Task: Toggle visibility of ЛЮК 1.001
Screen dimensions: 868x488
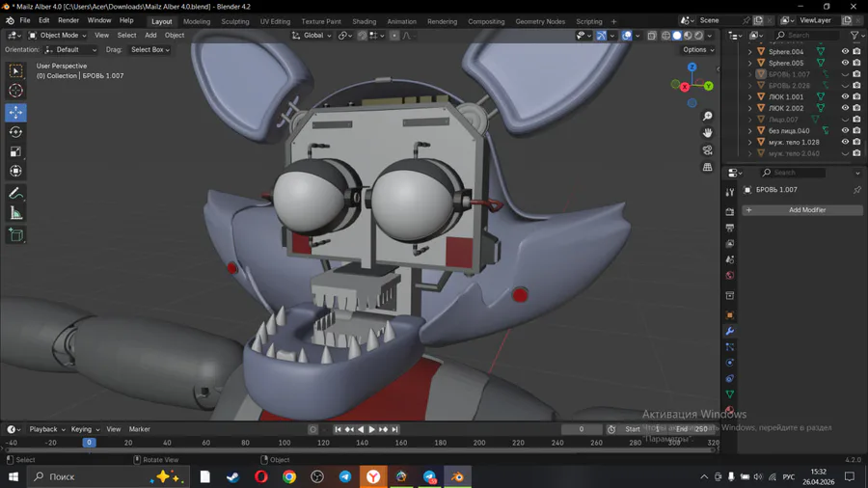Action: click(845, 96)
